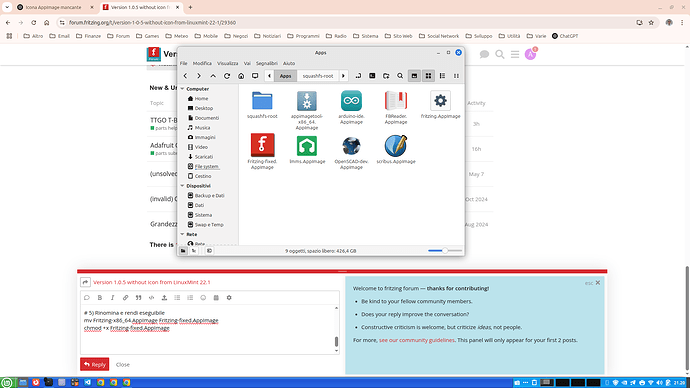The image size is (690, 388).
Task: Open Fritzing-fixed.AppImage file icon
Action: point(262,145)
